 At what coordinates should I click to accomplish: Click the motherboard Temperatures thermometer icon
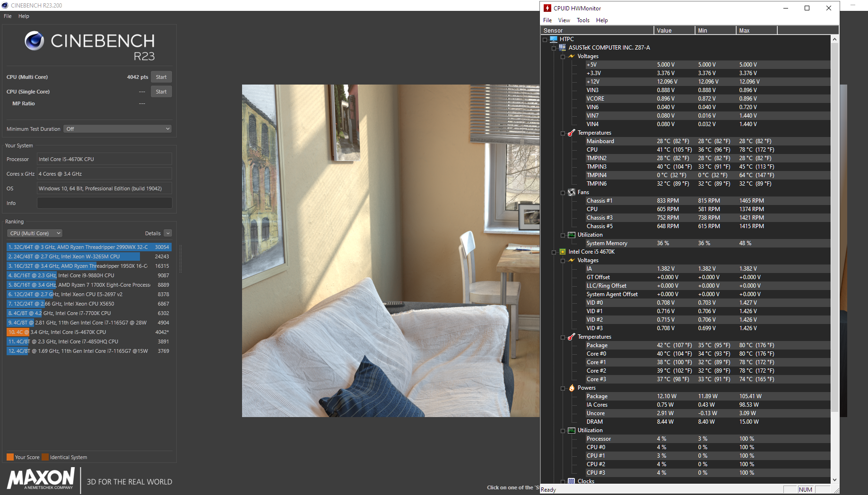(x=572, y=133)
